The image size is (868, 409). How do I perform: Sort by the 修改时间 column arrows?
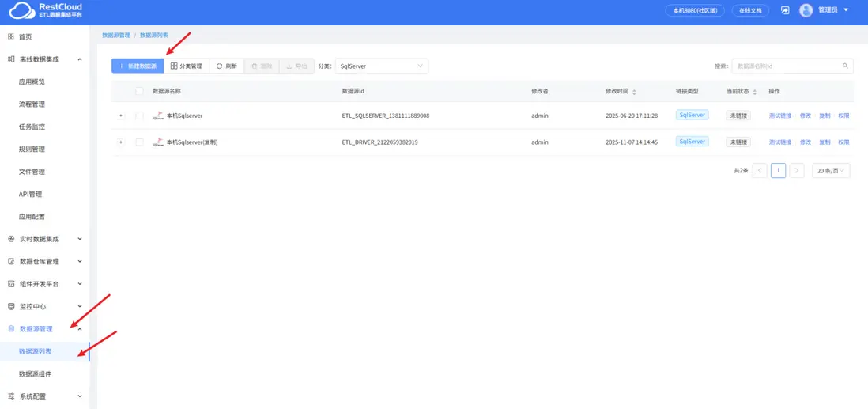(x=634, y=92)
